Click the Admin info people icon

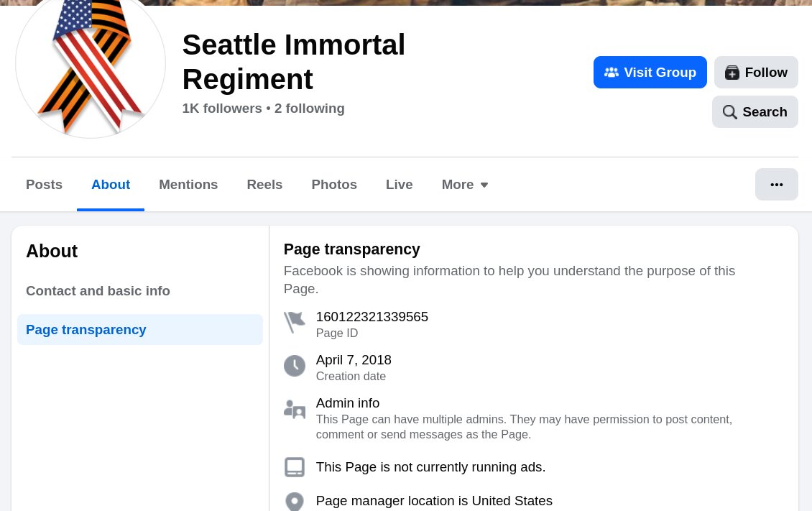[294, 409]
